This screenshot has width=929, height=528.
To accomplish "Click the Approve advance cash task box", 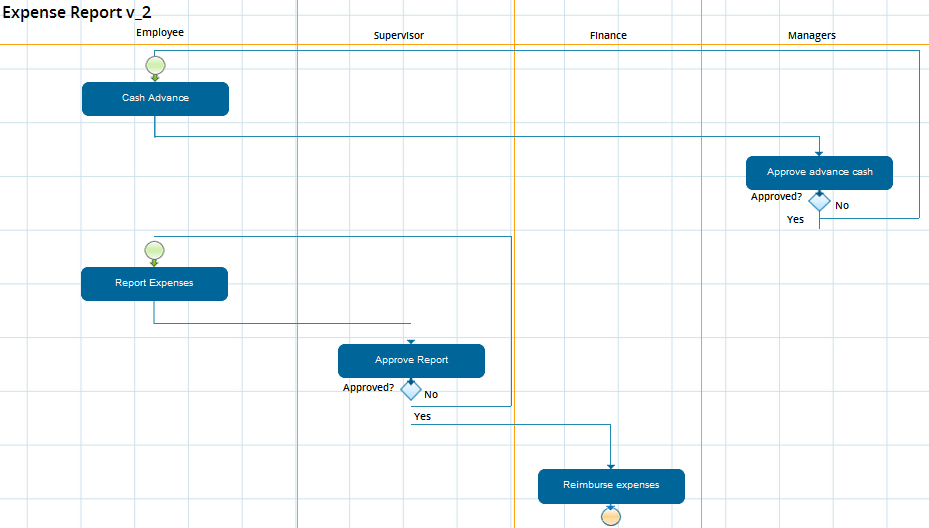I will [x=819, y=172].
